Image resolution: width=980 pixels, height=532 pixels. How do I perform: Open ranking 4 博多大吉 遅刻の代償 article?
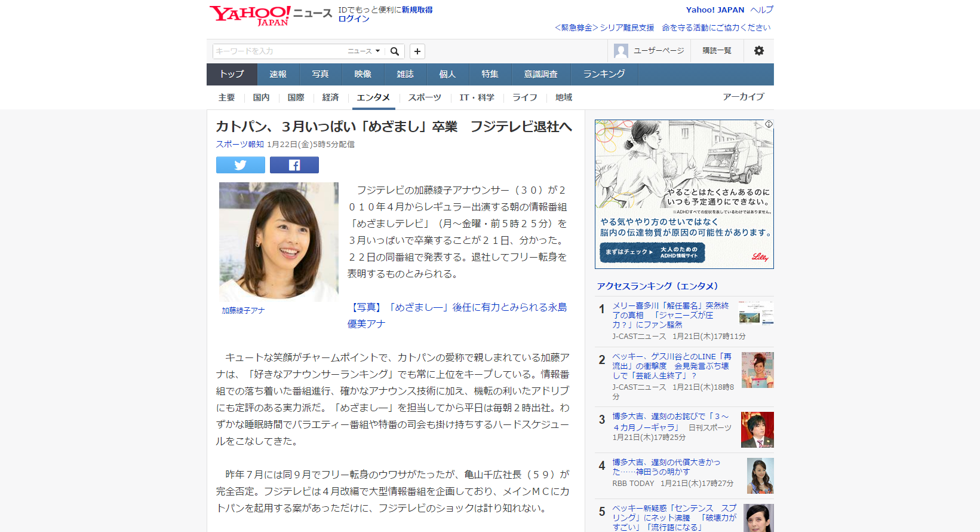666,467
